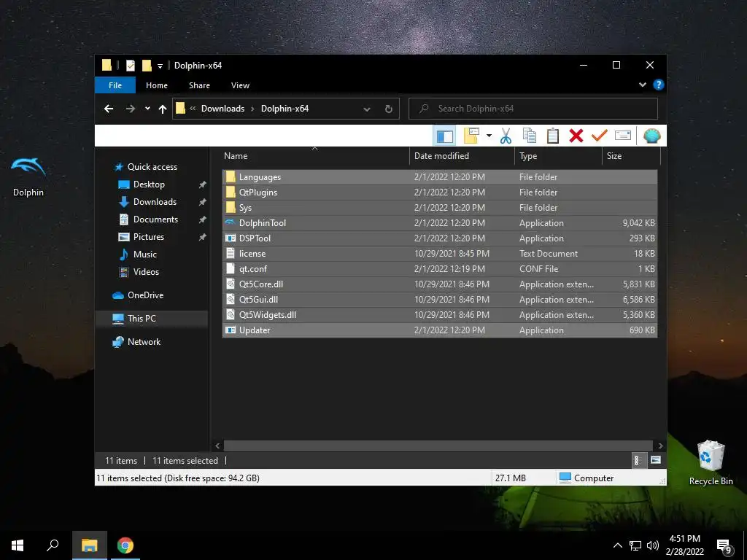Click the orange checkmark Properties icon
747x560 pixels.
[600, 136]
